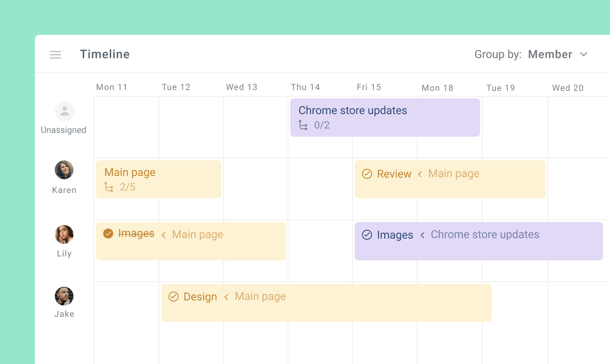Open the Member grouping selector
This screenshot has height=364, width=610.
click(550, 54)
